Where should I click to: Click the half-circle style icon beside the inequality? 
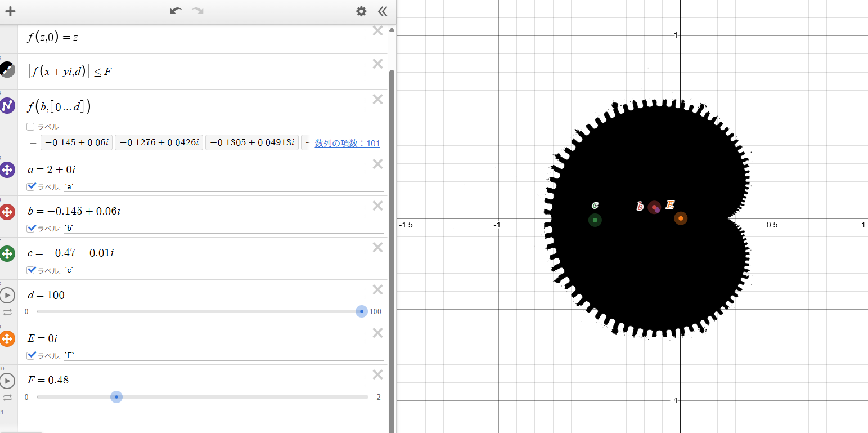7,69
